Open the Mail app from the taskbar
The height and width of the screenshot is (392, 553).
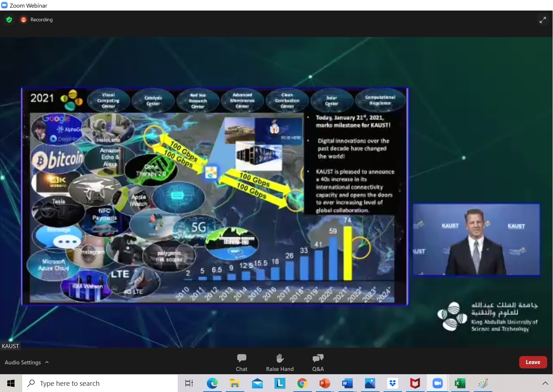[257, 383]
